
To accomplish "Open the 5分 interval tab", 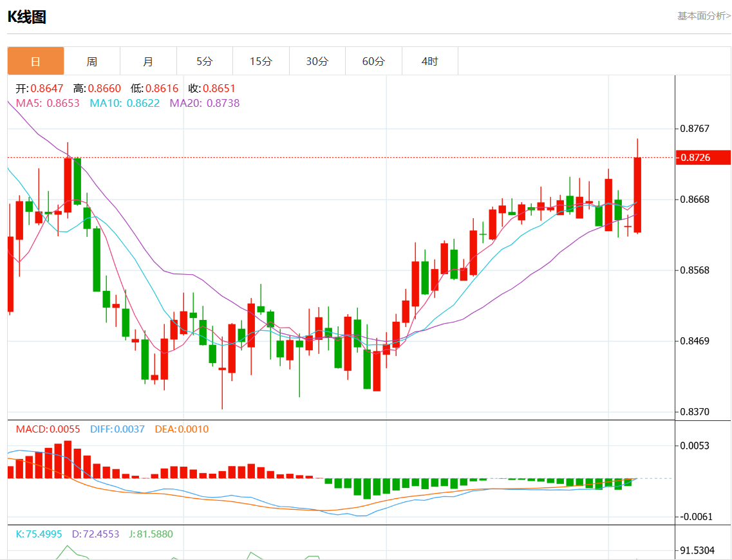I will click(x=205, y=61).
